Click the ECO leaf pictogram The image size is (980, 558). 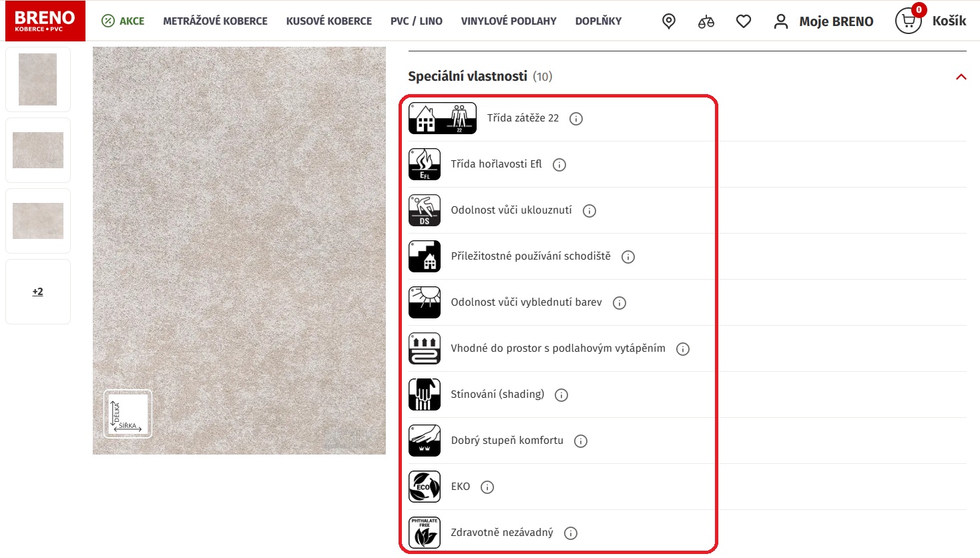tap(425, 487)
